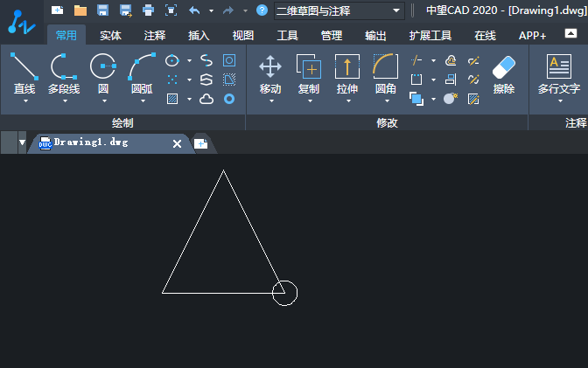Activate the 复制 copy tool
This screenshot has width=588, height=368.
pyautogui.click(x=309, y=74)
